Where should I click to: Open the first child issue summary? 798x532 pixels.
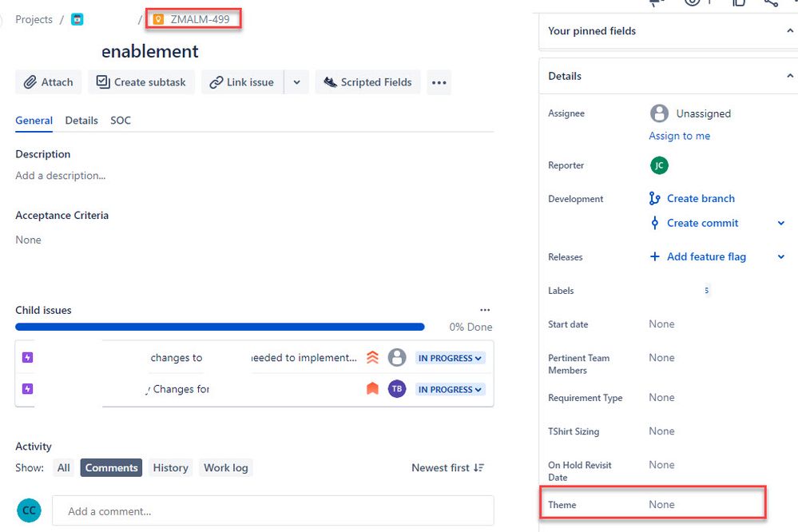pos(254,358)
